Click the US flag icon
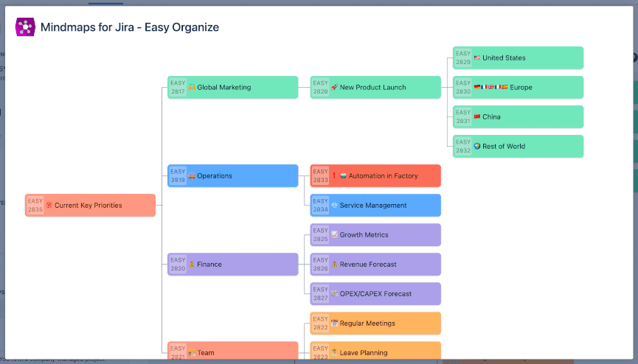Image resolution: width=638 pixels, height=364 pixels. [x=477, y=57]
